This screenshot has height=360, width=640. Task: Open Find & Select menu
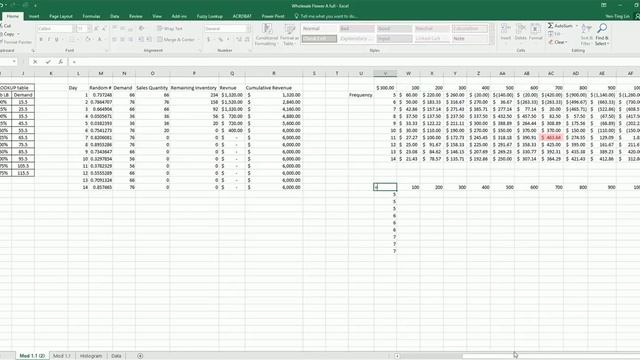tap(602, 35)
